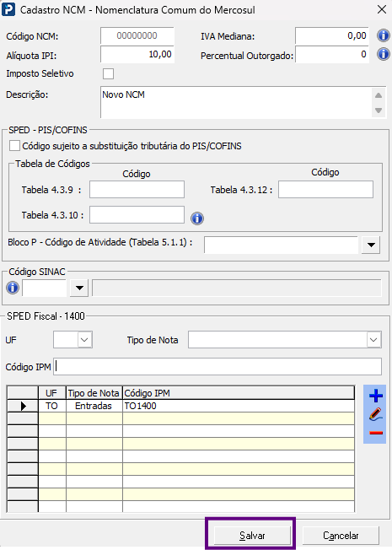This screenshot has width=392, height=550.
Task: Open the Código SINAC dropdown arrow
Action: click(79, 288)
